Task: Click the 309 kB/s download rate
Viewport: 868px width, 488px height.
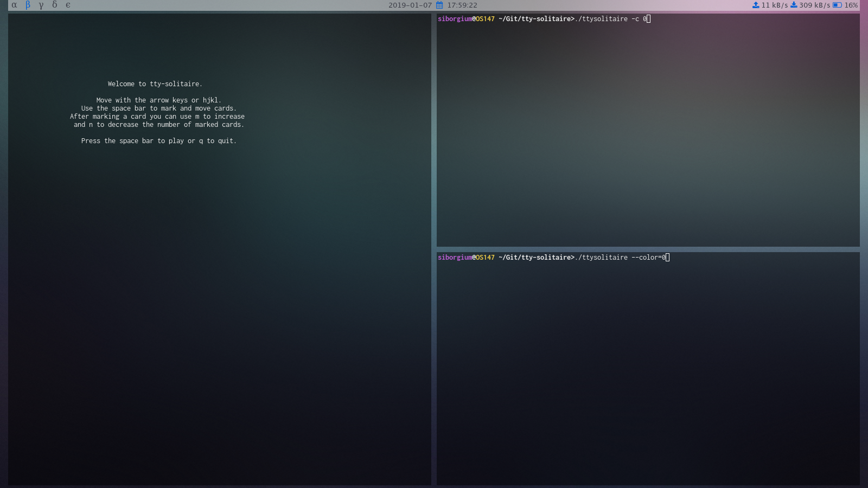Action: tap(815, 5)
